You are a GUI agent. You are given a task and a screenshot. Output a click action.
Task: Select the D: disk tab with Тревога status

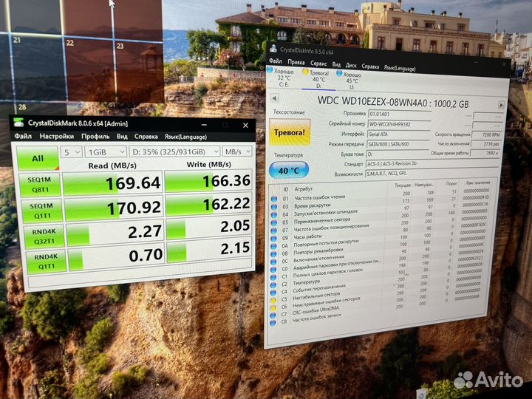click(x=318, y=78)
